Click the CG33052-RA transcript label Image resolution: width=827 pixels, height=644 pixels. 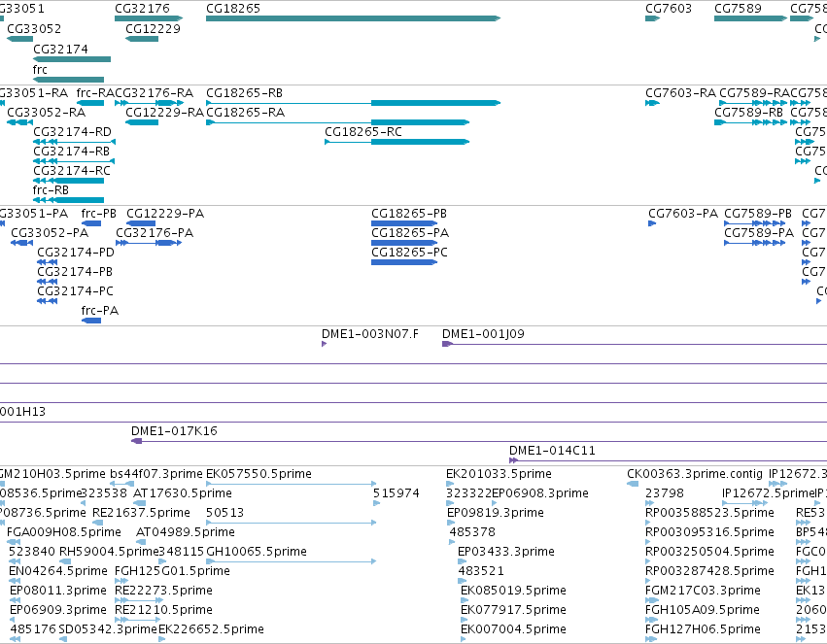[47, 113]
